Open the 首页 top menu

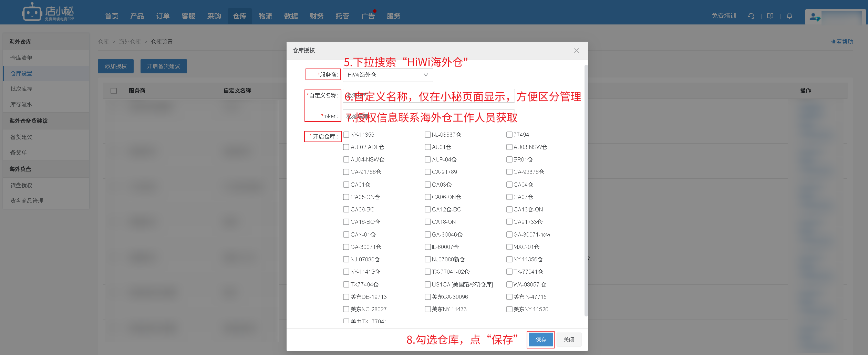click(x=111, y=16)
